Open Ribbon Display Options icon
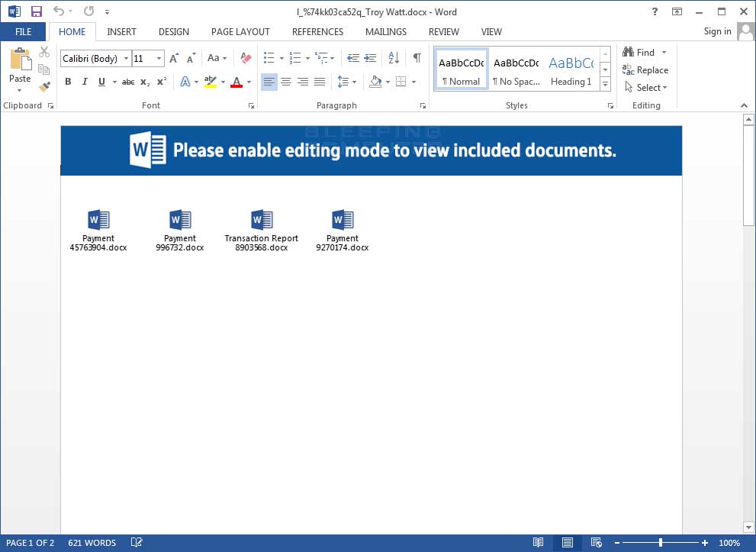This screenshot has height=552, width=756. 677,11
